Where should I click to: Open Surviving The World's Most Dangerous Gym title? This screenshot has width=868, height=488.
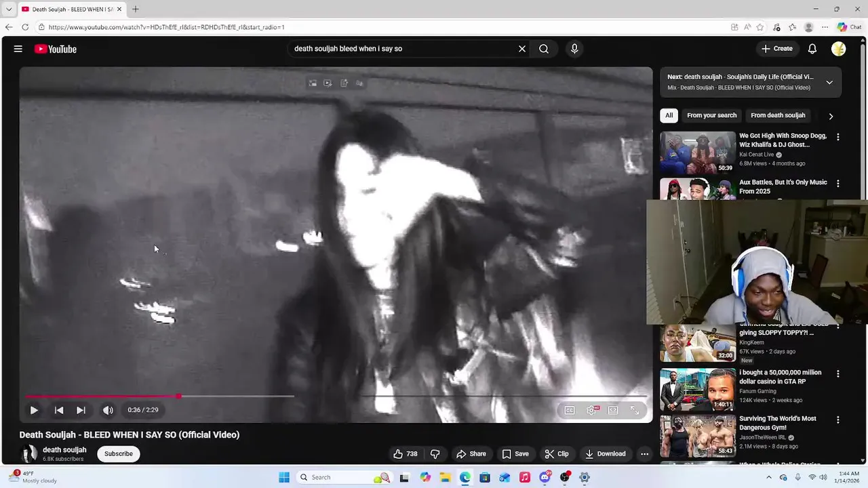coord(778,423)
